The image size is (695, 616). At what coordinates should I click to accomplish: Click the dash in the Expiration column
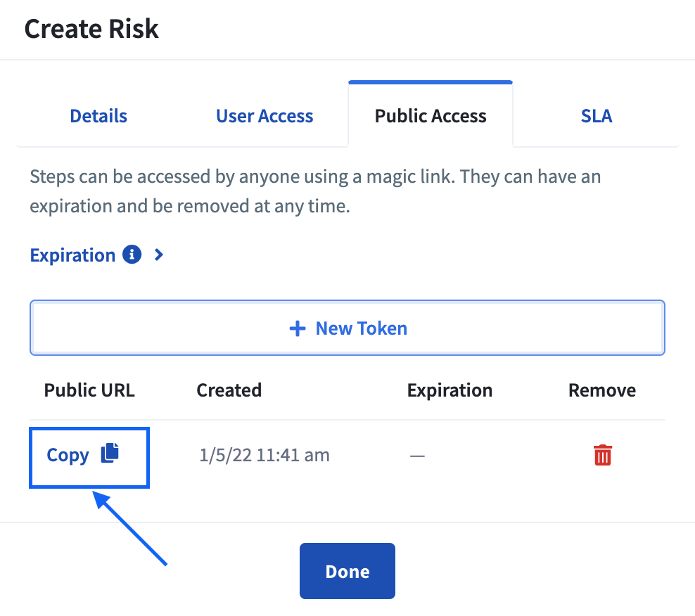[417, 456]
